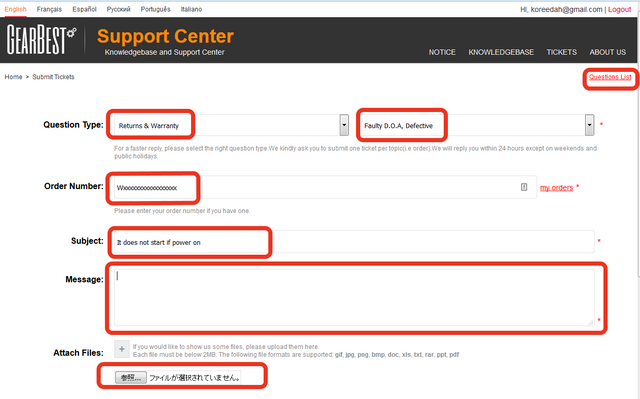Viewport: 640px width, 399px height.
Task: Open the Questions List link
Action: click(610, 77)
